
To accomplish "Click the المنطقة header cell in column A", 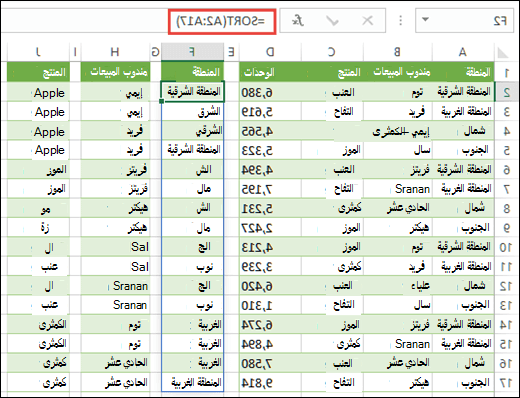I will click(x=463, y=72).
